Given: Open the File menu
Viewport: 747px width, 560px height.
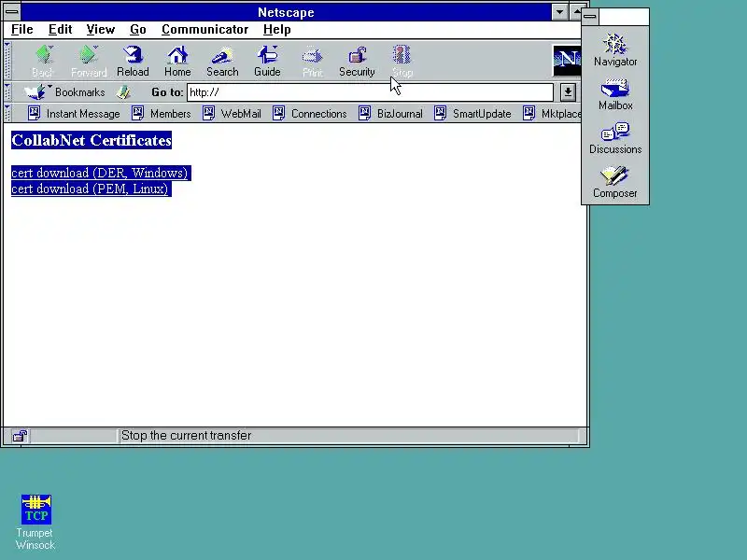Looking at the screenshot, I should (22, 30).
